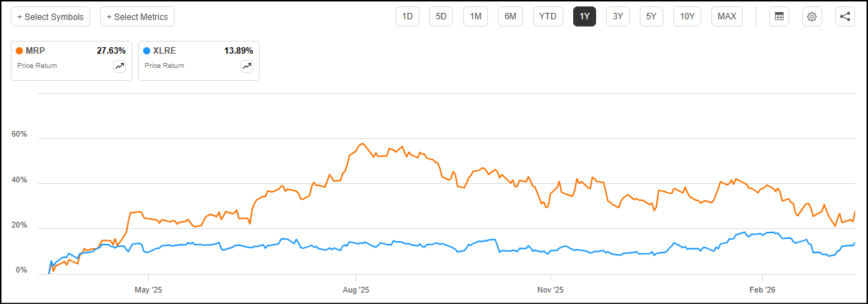
Task: Choose the 10Y time range
Action: click(x=687, y=16)
